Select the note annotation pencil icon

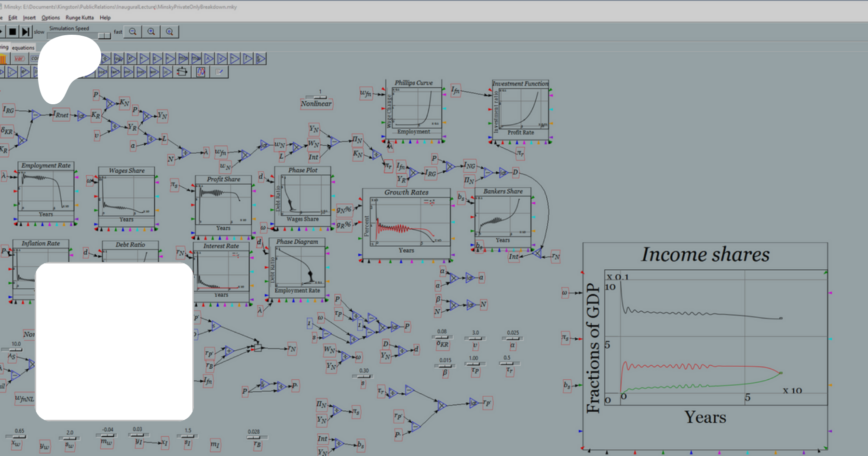point(219,72)
